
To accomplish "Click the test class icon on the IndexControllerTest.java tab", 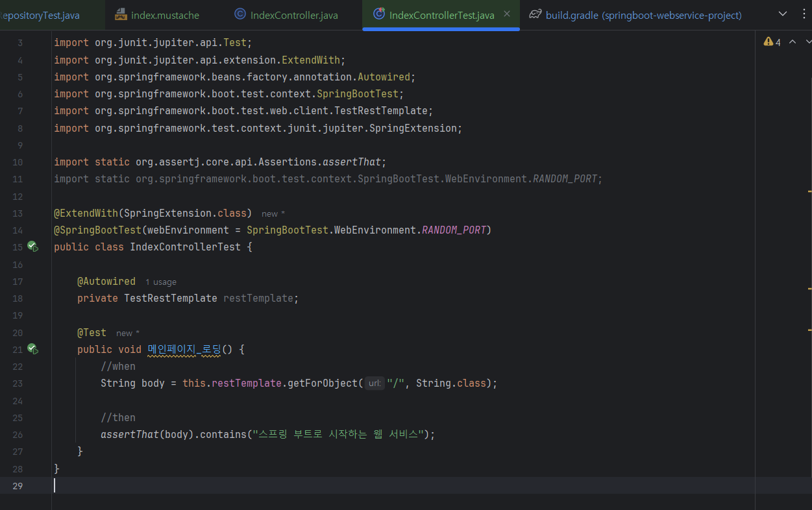I will click(x=379, y=14).
